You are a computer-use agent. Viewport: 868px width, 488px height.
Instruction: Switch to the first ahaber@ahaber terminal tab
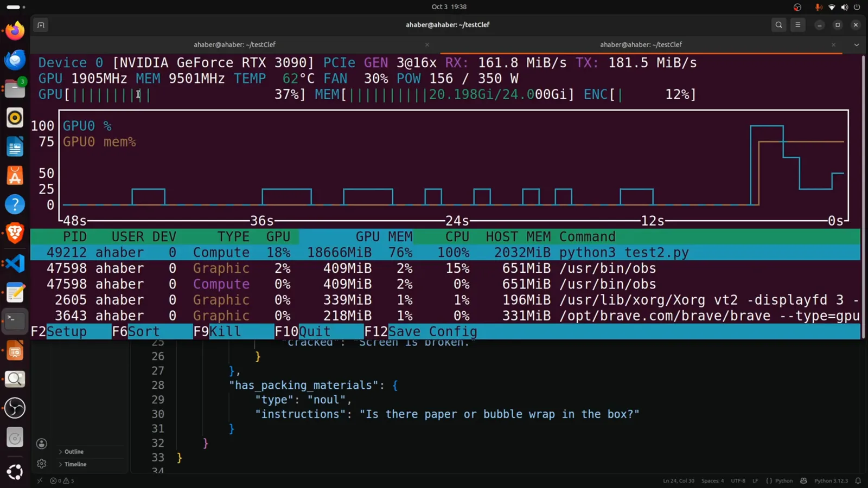coord(234,45)
